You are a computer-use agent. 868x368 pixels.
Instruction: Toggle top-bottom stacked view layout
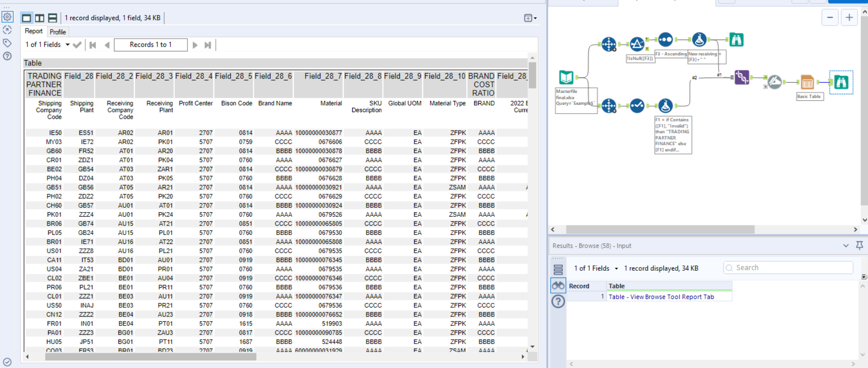[x=53, y=18]
